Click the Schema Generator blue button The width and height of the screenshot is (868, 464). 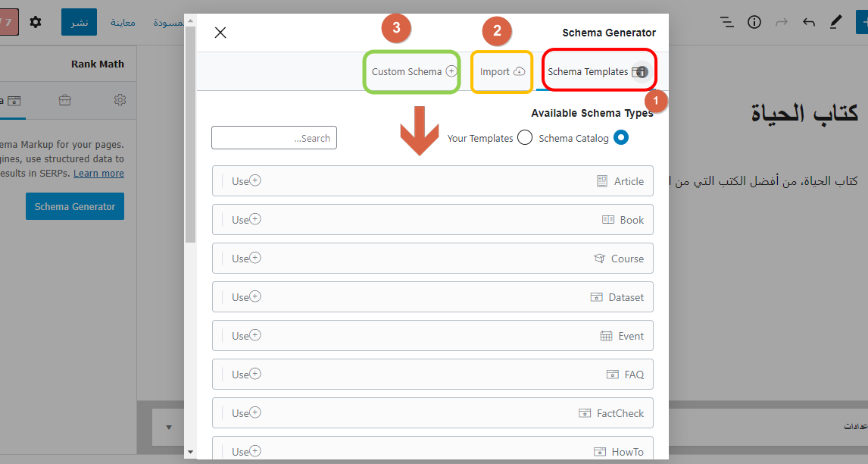[75, 206]
